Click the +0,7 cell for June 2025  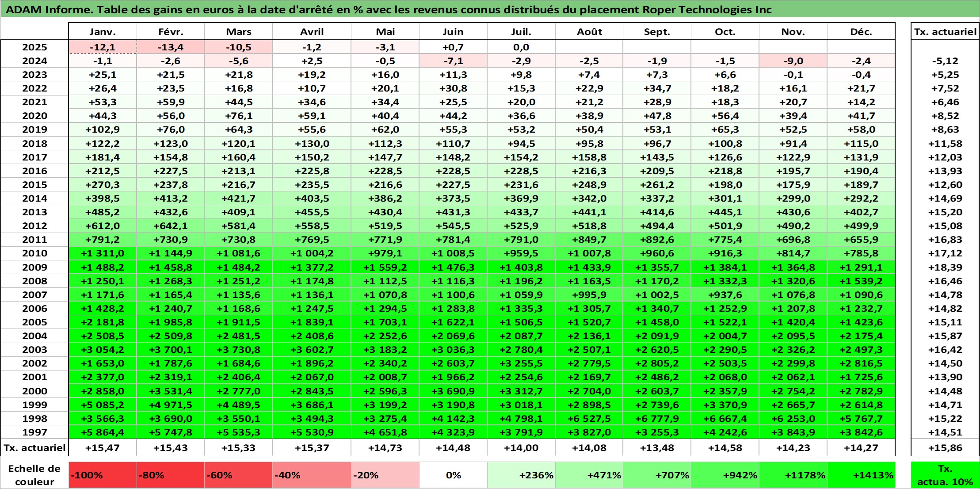pyautogui.click(x=453, y=47)
